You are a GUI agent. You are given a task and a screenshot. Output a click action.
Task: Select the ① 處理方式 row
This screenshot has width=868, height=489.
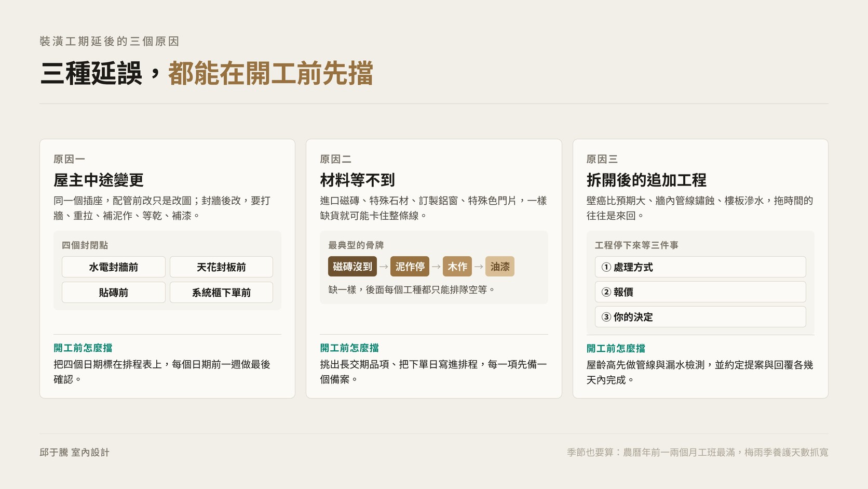tap(700, 267)
